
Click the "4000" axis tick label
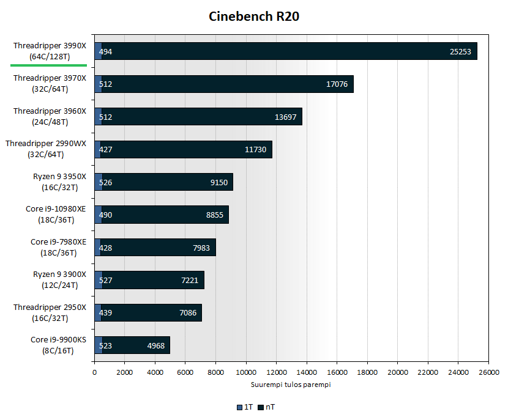point(155,372)
